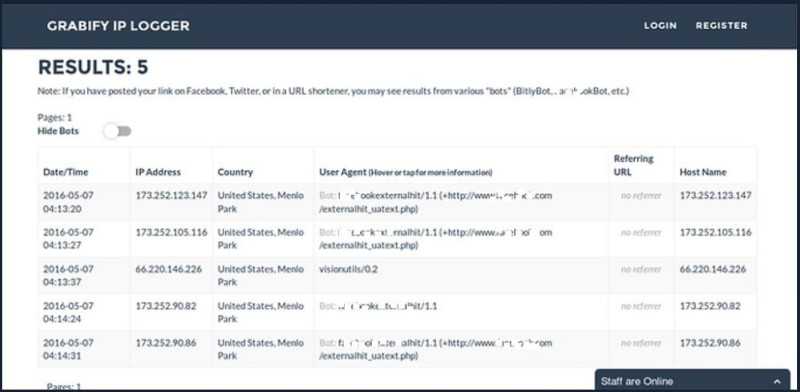This screenshot has width=800, height=392.
Task: Select IP address 173.252.123.147 in first row
Action: point(171,195)
